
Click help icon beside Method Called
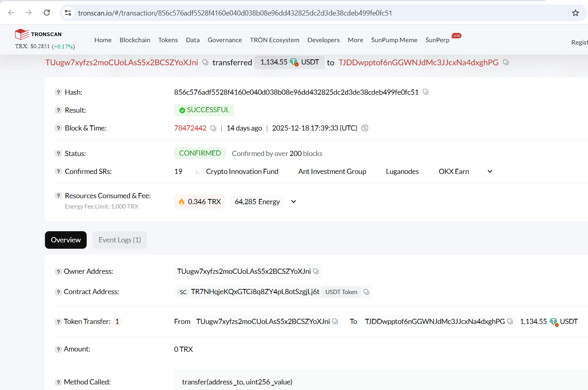point(58,382)
